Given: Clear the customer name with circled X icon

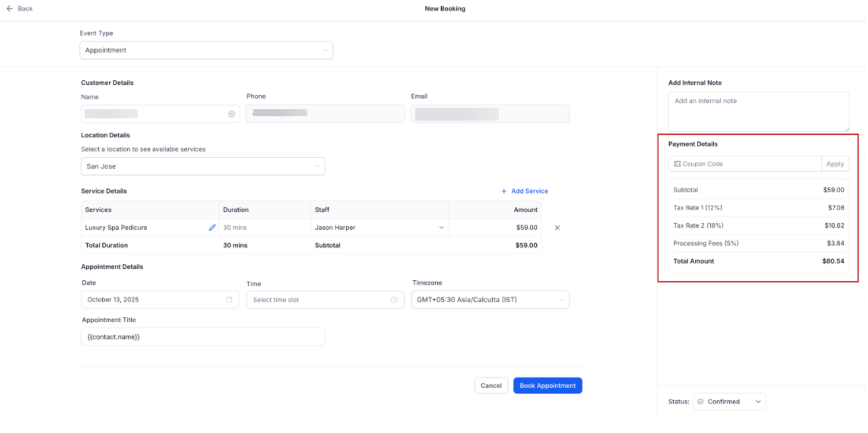Looking at the screenshot, I should [231, 114].
